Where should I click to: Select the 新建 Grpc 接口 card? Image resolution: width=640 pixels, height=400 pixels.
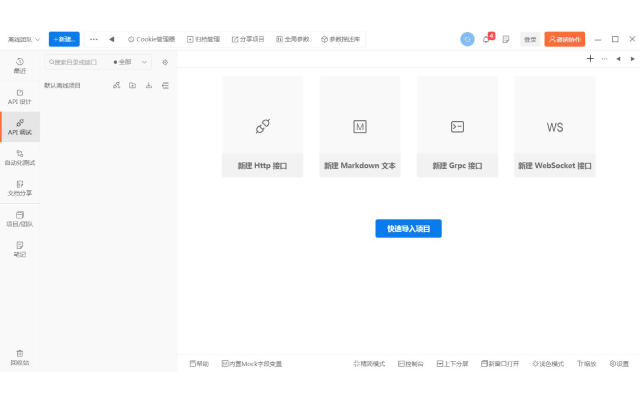click(457, 127)
